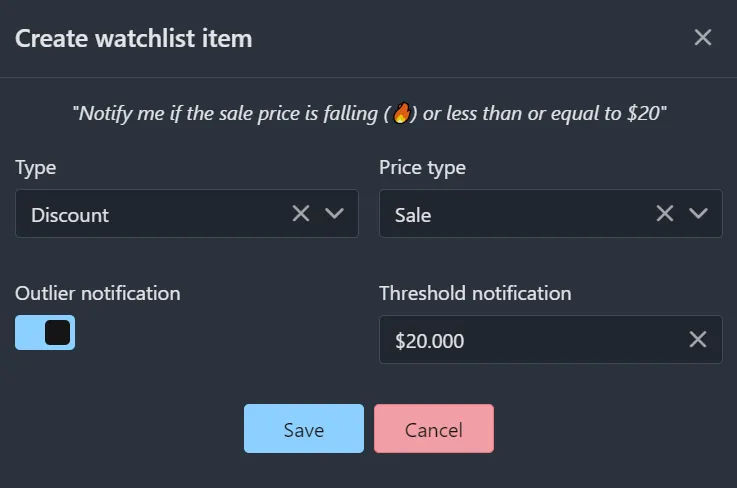Clear the $20.000 threshold value
The height and width of the screenshot is (488, 737).
tap(698, 339)
